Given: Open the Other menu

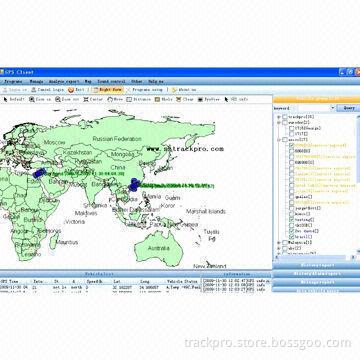Looking at the screenshot, I should click(x=137, y=81).
